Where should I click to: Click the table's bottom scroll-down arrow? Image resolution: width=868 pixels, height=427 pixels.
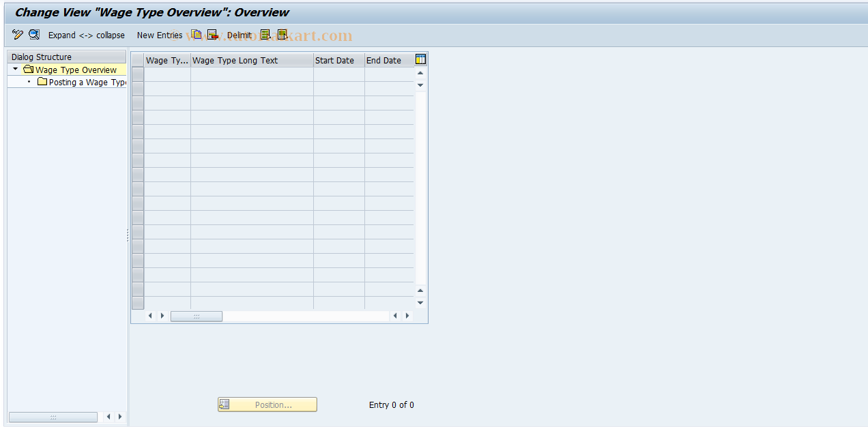click(x=420, y=303)
